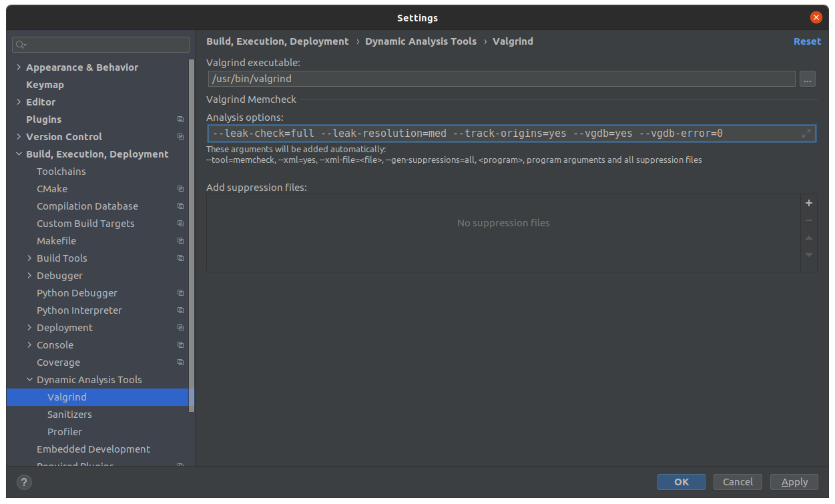
Task: Expand the Console node
Action: (29, 345)
